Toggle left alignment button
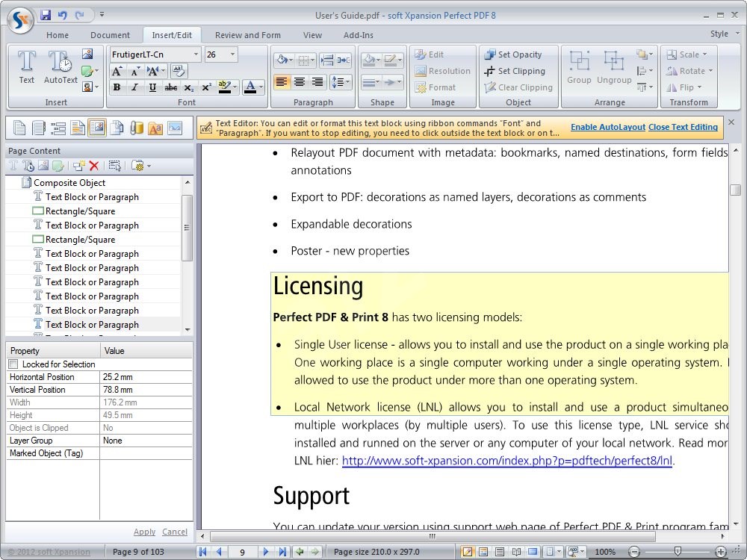747x560 pixels. tap(282, 82)
